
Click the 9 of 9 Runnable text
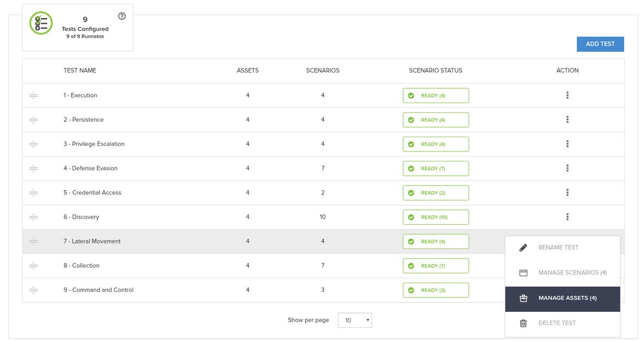pyautogui.click(x=85, y=36)
